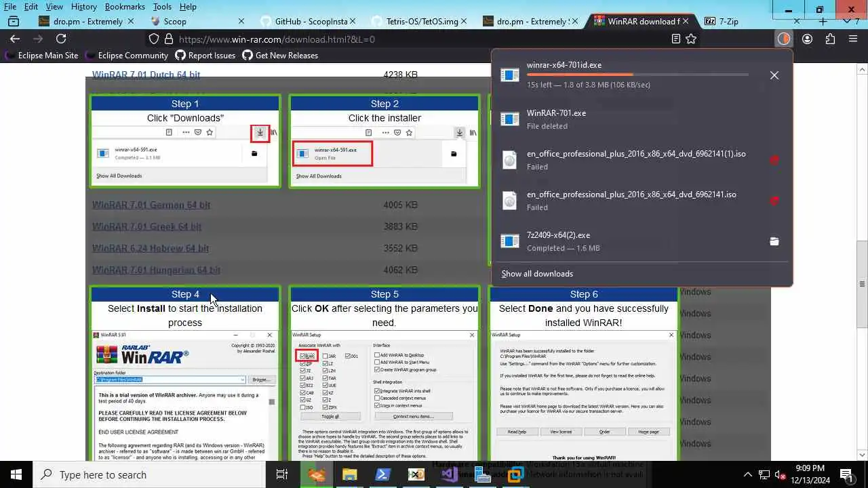Click the muted volume tray icon

(781, 474)
